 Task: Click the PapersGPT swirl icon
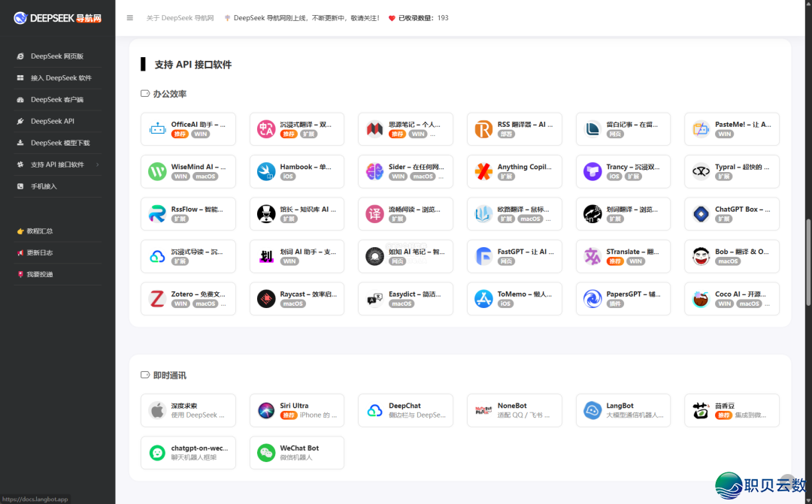pos(592,299)
